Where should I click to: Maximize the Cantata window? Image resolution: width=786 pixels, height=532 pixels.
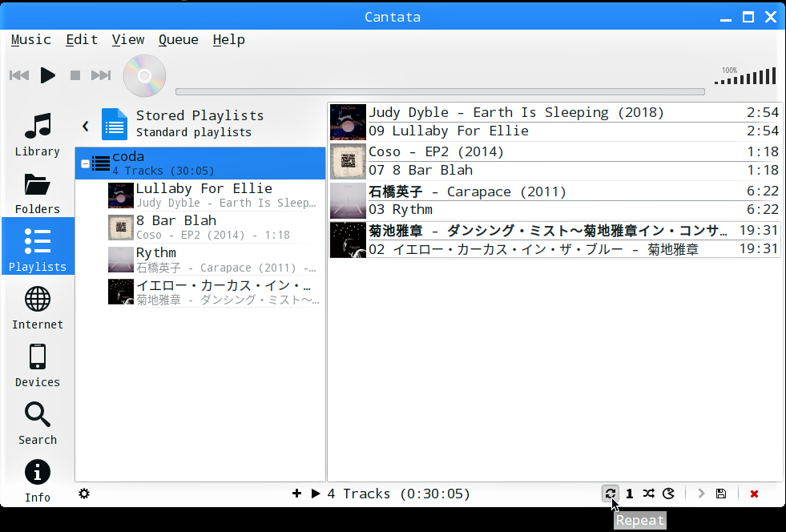click(748, 17)
